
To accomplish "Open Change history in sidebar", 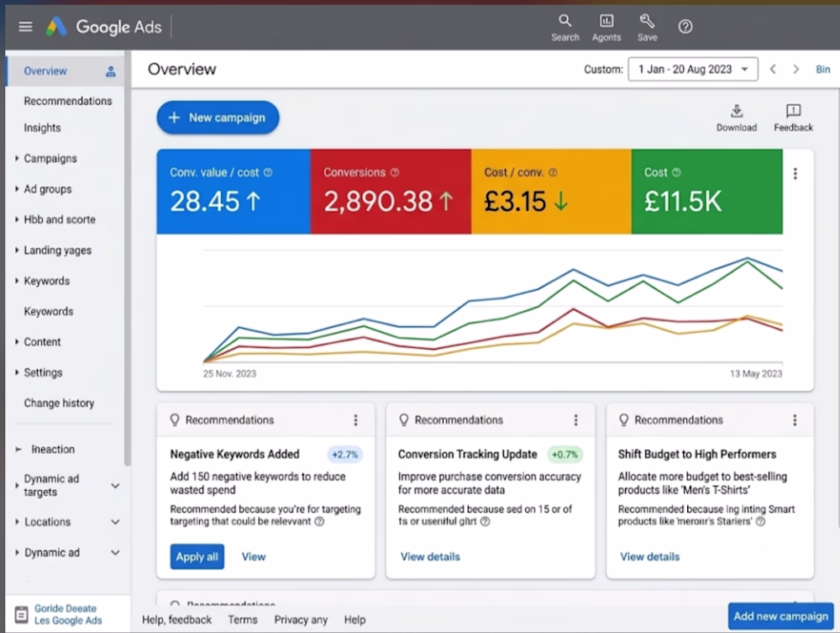I will click(x=59, y=403).
